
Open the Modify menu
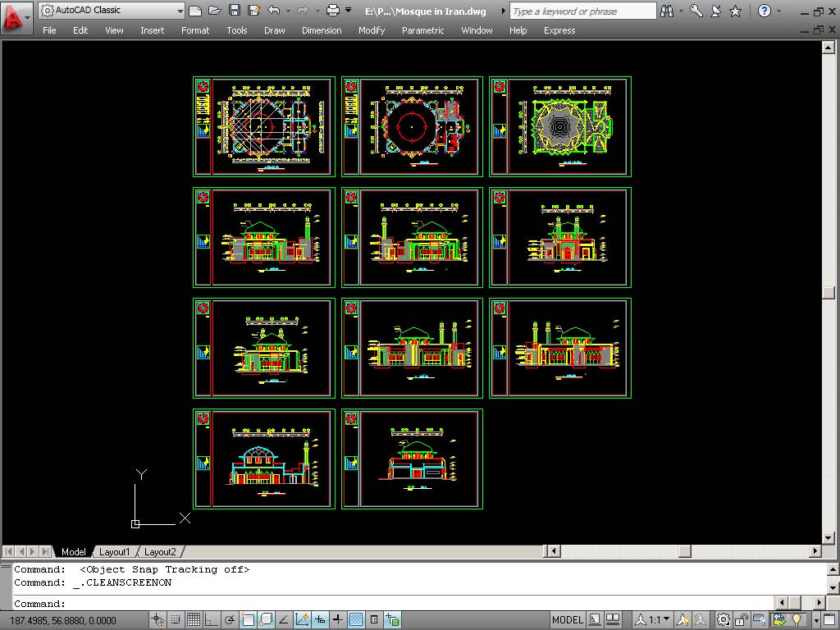point(372,30)
